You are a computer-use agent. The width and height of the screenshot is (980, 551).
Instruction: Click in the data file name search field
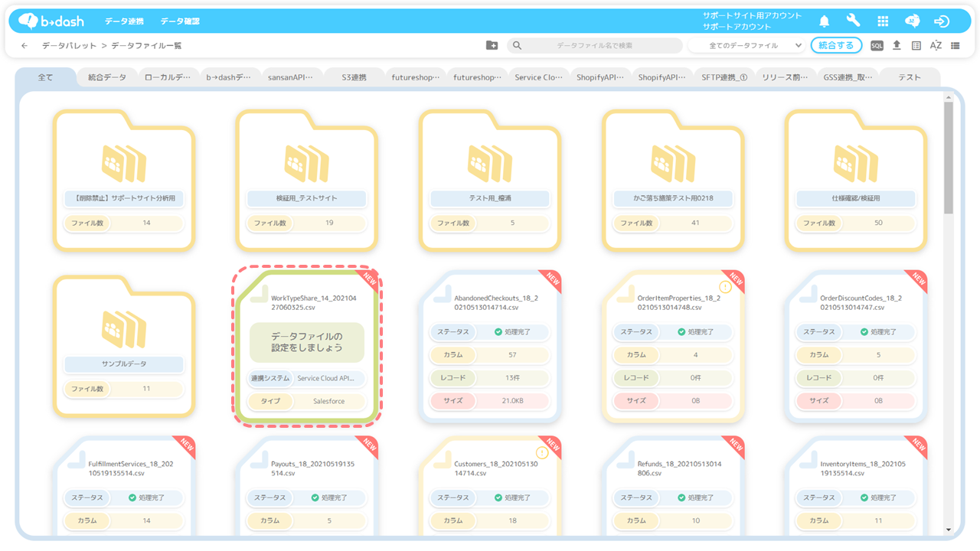[594, 46]
